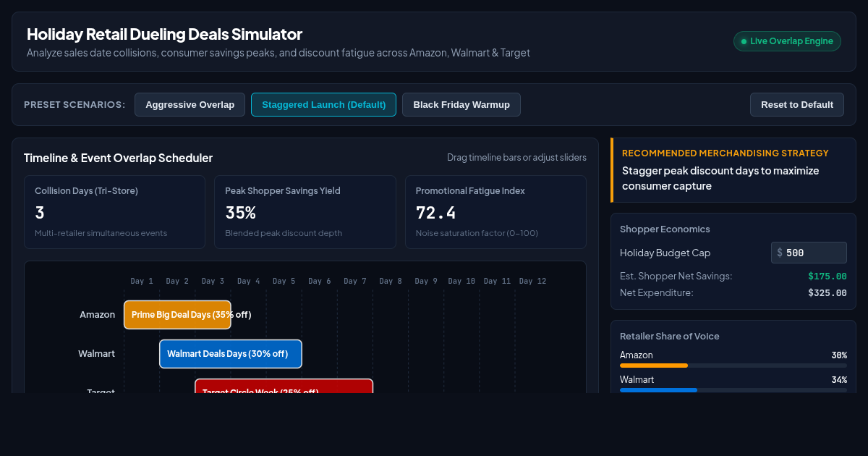Click the 35% peak savings value
The image size is (868, 456).
tap(240, 213)
